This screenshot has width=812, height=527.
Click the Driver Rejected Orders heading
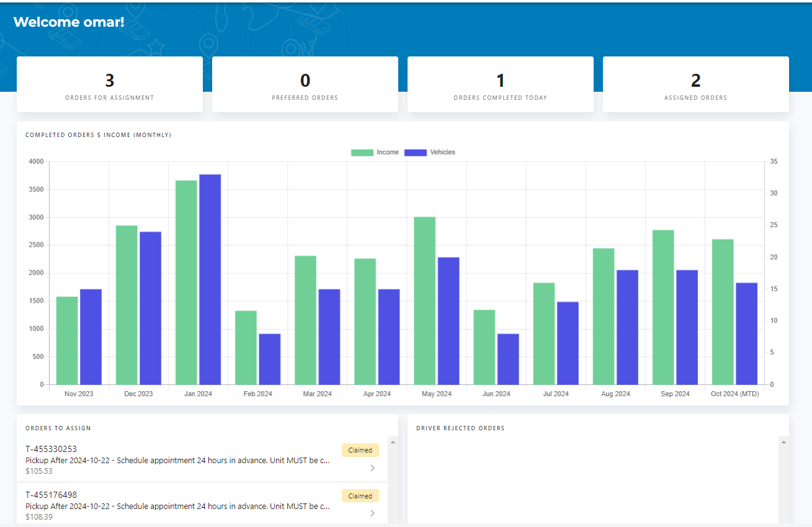[x=460, y=428]
